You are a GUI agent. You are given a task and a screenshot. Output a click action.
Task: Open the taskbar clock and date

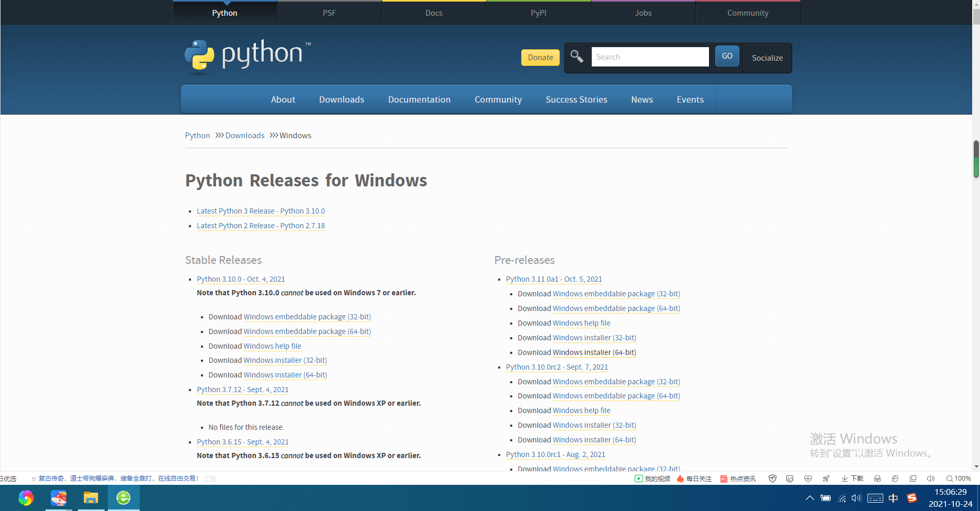[x=950, y=498]
